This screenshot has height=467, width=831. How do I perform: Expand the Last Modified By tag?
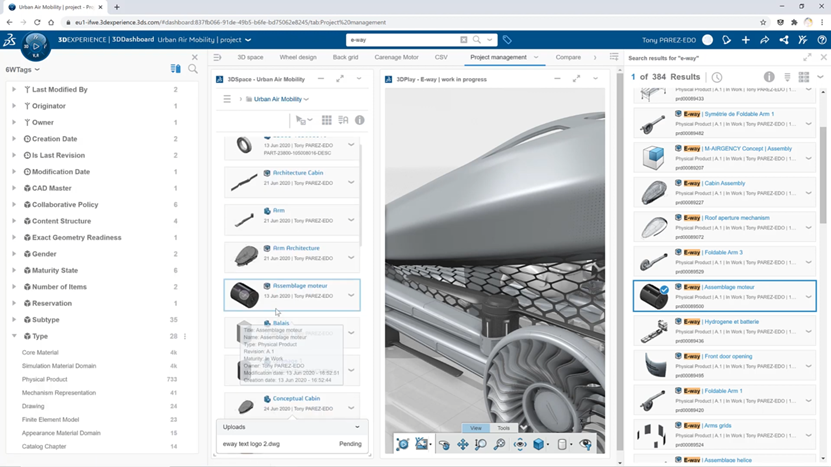click(x=14, y=90)
